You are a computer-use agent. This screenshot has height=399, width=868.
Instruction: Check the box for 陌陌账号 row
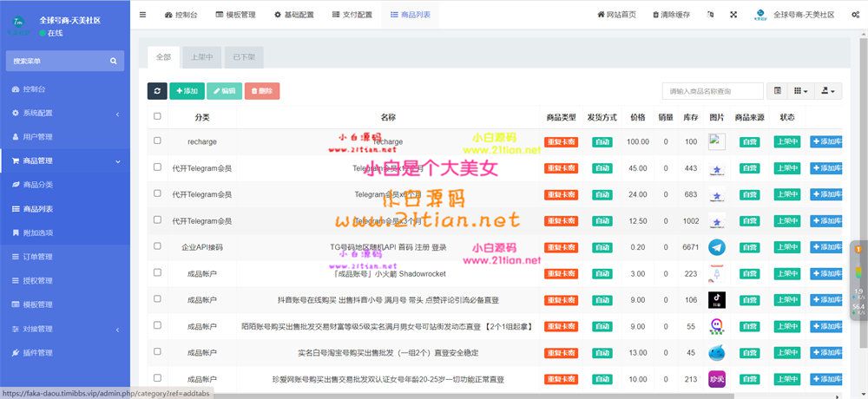pos(157,325)
